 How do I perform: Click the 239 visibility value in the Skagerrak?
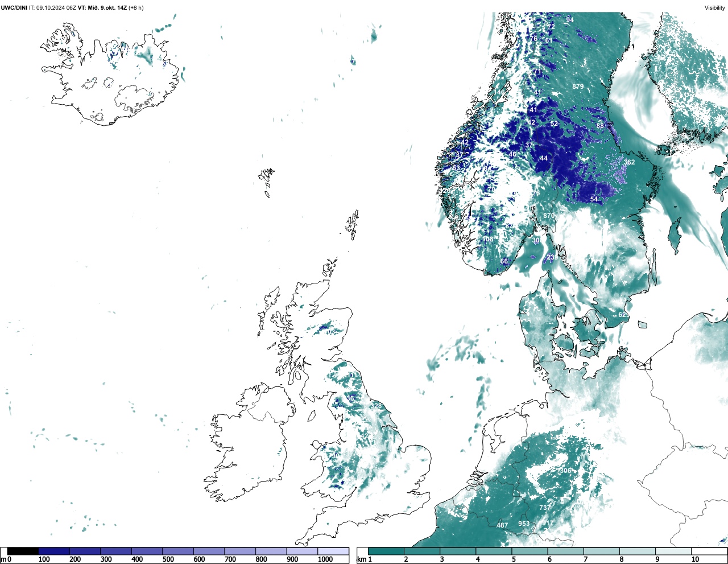(552, 257)
